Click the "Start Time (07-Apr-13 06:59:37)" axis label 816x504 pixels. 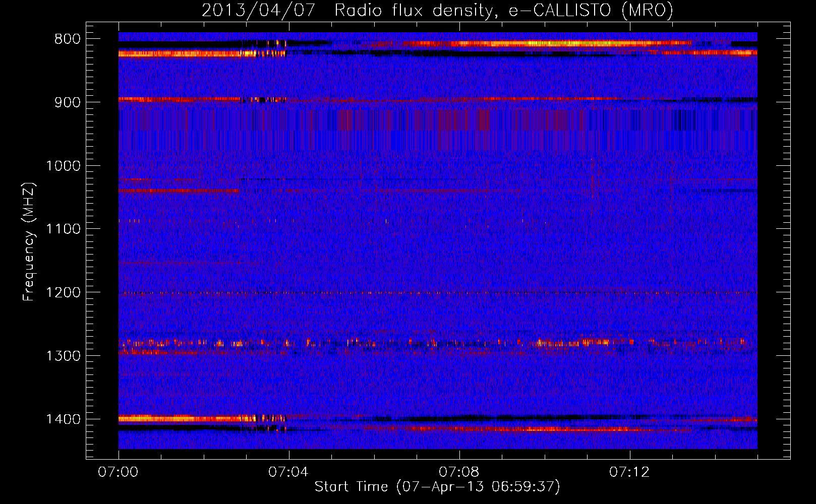pyautogui.click(x=437, y=487)
